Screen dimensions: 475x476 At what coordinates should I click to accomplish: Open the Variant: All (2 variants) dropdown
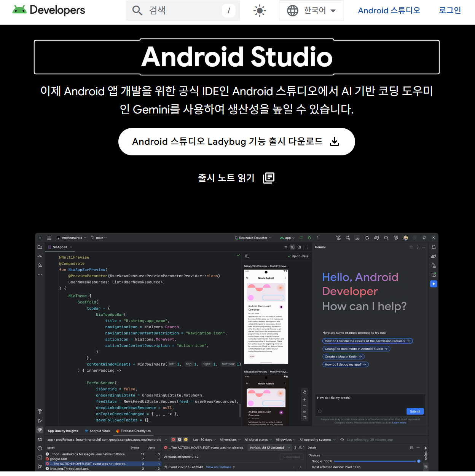tap(269, 447)
